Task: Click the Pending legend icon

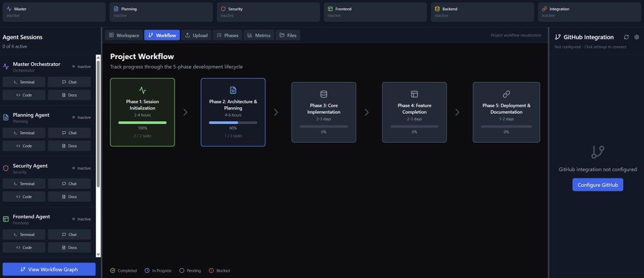Action: tap(181, 270)
